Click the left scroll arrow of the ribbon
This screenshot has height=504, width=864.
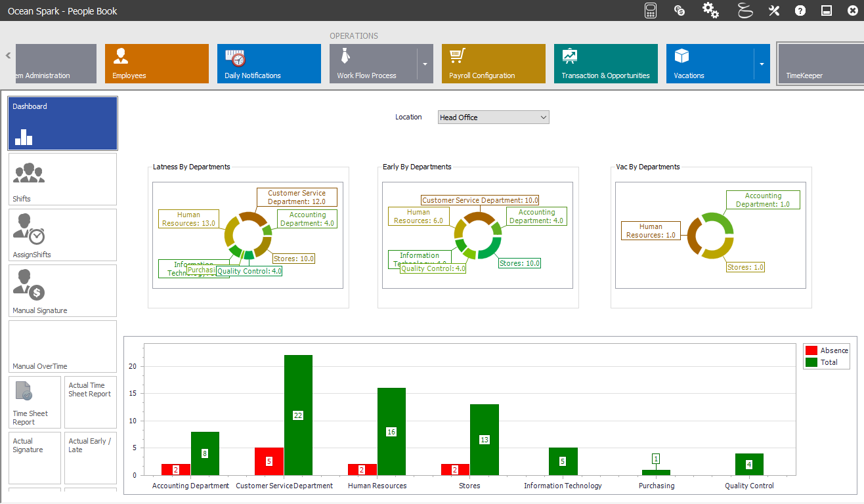9,56
